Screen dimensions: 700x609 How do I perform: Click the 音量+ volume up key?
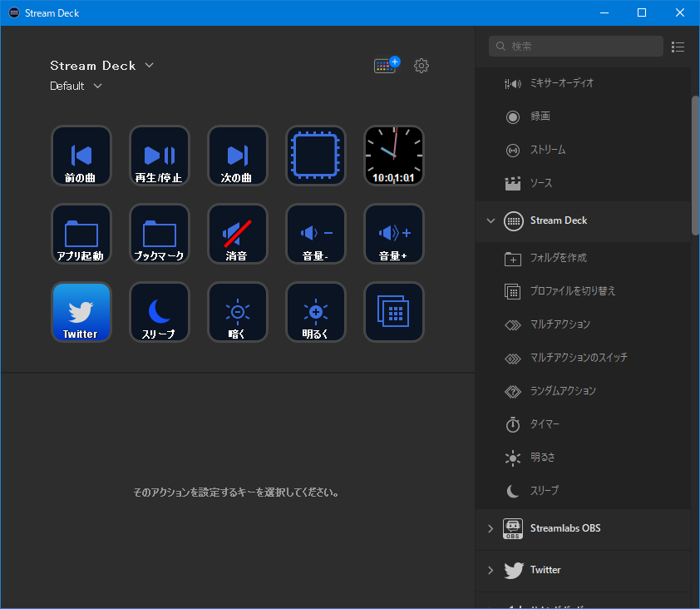pyautogui.click(x=394, y=234)
